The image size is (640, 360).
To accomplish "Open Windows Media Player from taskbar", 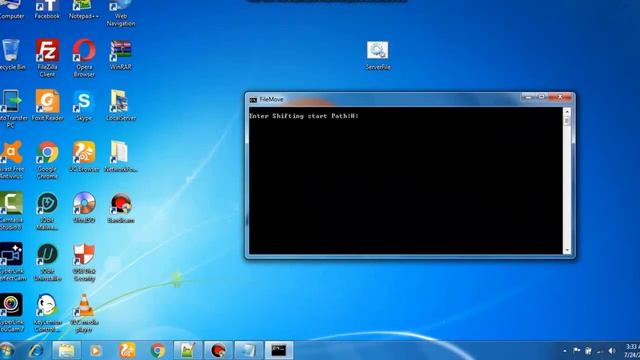I will pyautogui.click(x=96, y=350).
